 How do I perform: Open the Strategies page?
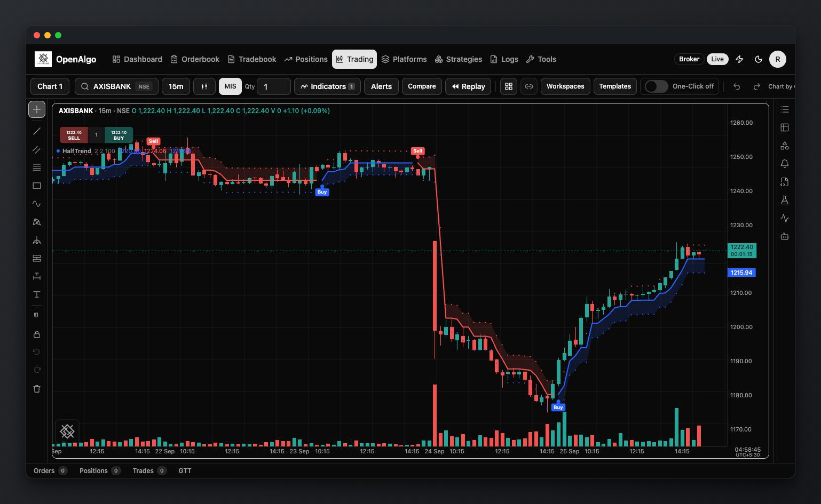(459, 59)
